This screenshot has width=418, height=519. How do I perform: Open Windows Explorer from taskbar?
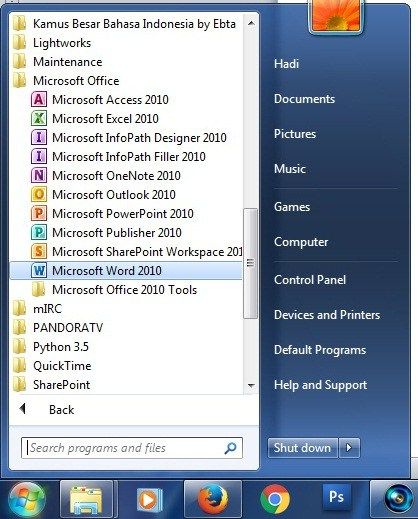86,499
